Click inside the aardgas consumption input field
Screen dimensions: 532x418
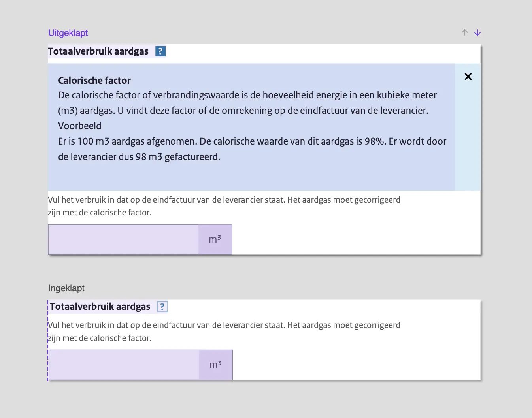click(x=123, y=239)
